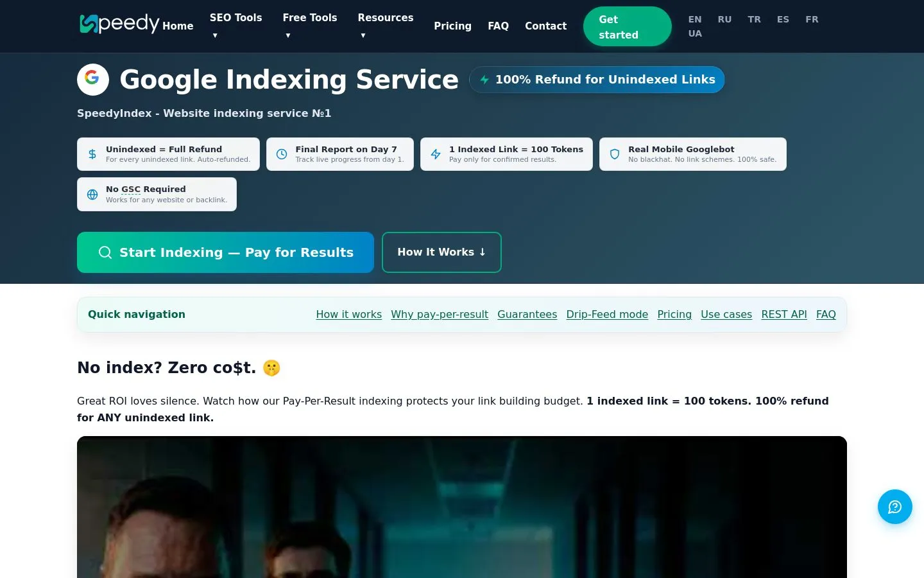Click 100% Refund for Unindexed Links badge
924x578 pixels.
[x=597, y=80]
